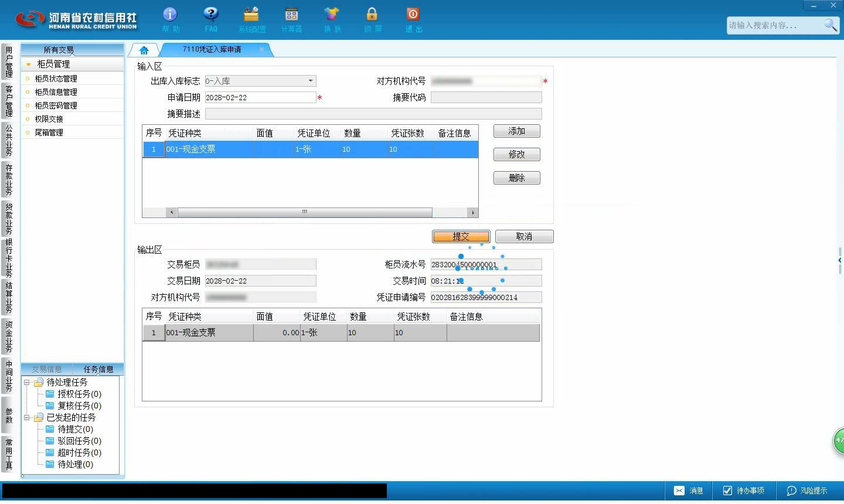The height and width of the screenshot is (504, 844).
Task: Open 待办事项 to-do status item
Action: [x=743, y=491]
